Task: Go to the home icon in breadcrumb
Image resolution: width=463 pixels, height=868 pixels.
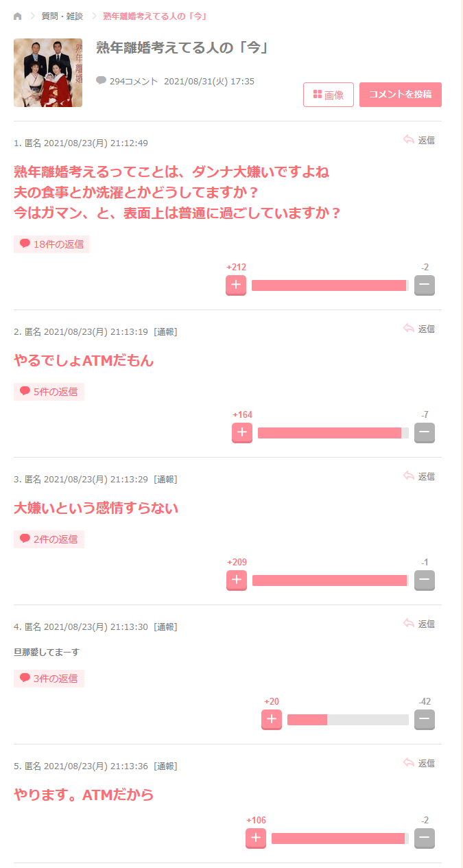Action: (x=18, y=16)
